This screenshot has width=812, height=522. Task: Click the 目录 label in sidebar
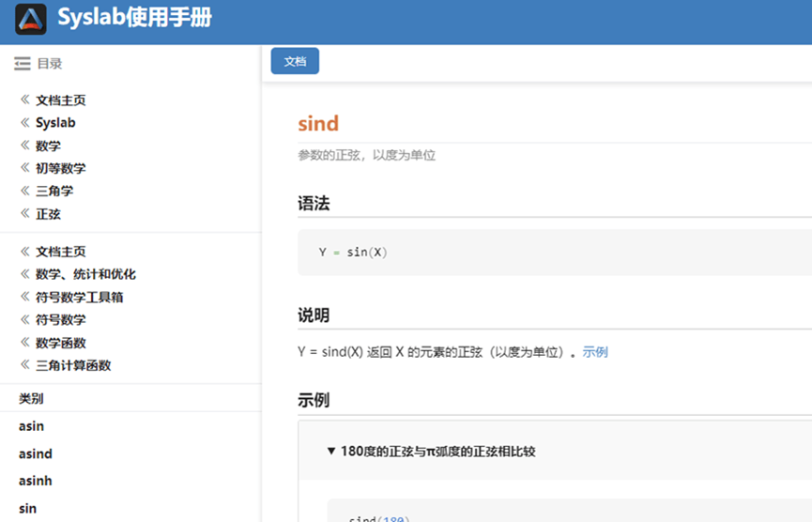click(50, 63)
